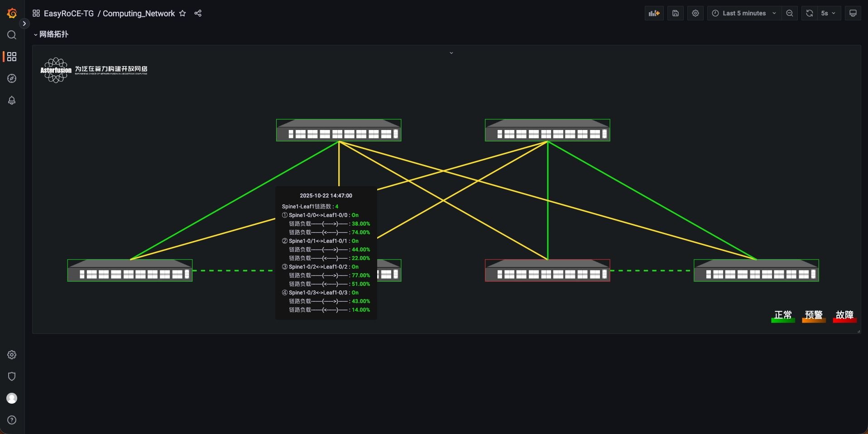Open the Configuration gear in sidebar

click(x=12, y=355)
